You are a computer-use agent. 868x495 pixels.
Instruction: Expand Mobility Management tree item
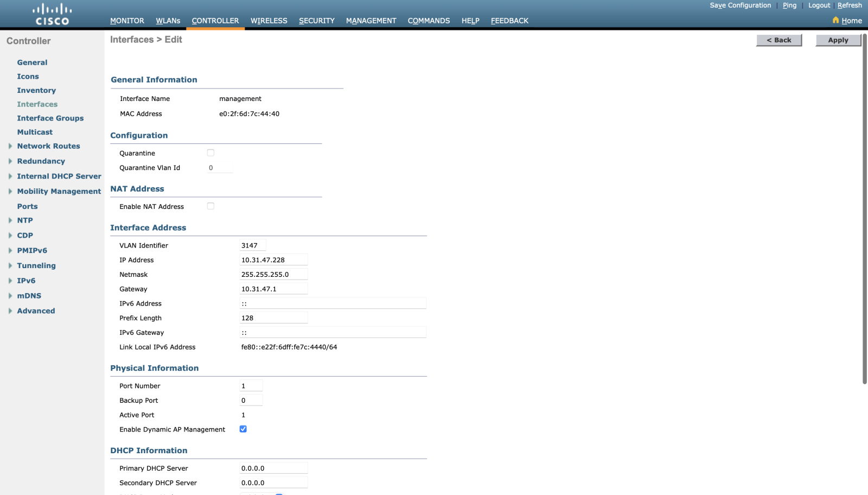click(x=10, y=192)
